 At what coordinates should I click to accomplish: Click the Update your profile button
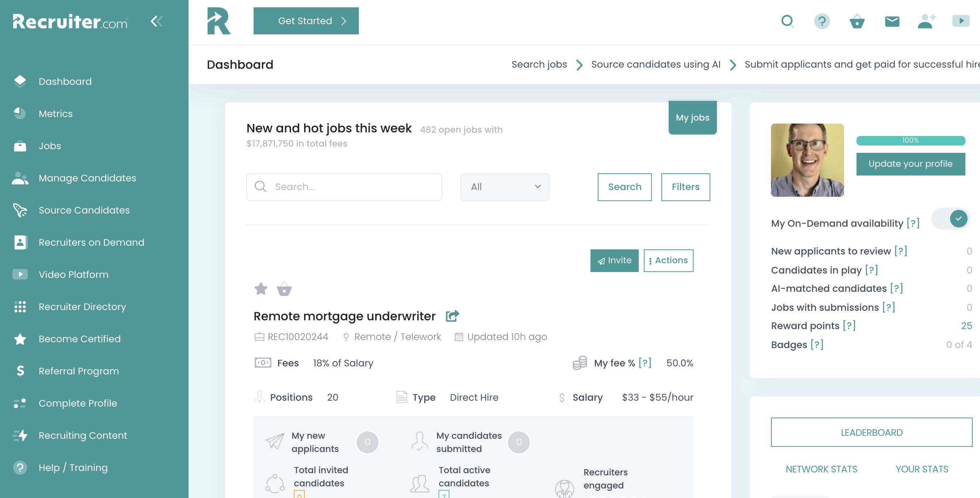pos(910,164)
